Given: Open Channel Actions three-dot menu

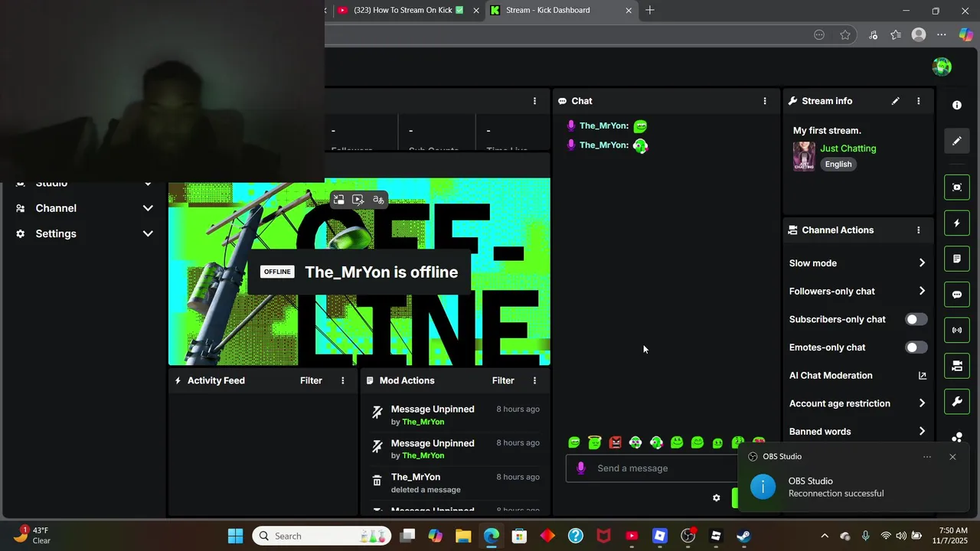Looking at the screenshot, I should (x=919, y=230).
